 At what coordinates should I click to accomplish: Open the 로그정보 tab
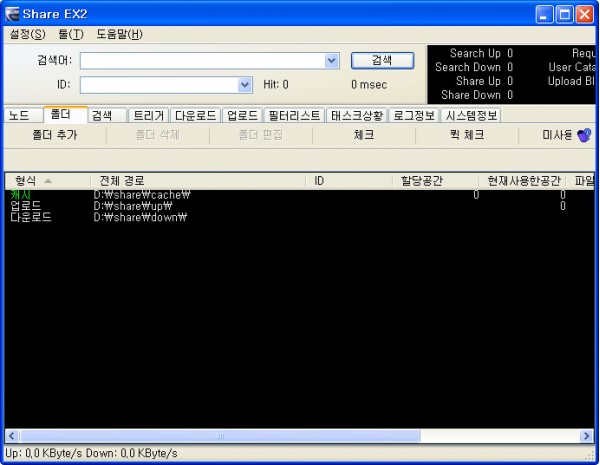(x=414, y=116)
